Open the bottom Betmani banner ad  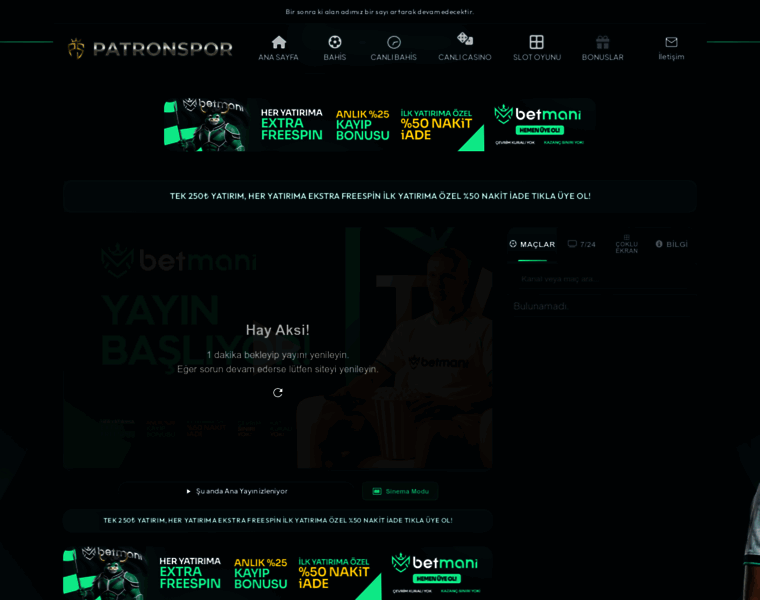pyautogui.click(x=278, y=573)
